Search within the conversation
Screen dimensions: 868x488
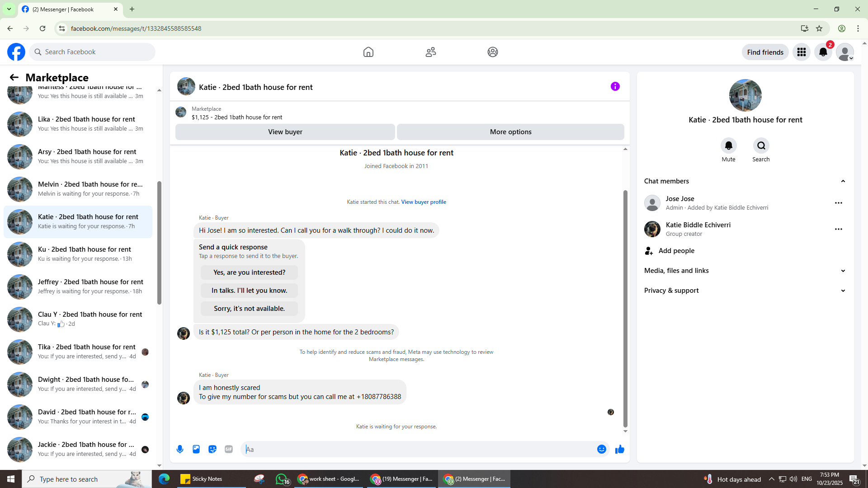[x=761, y=146]
